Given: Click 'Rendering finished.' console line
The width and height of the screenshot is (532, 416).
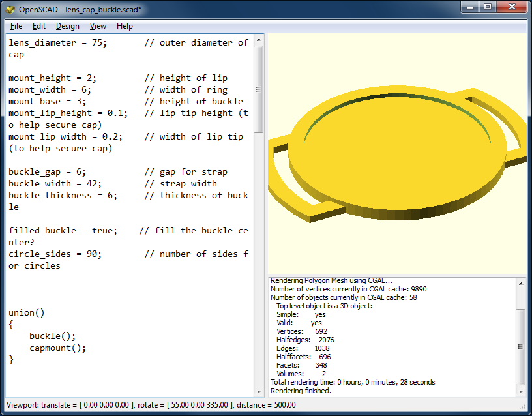Looking at the screenshot, I should click(x=301, y=391).
